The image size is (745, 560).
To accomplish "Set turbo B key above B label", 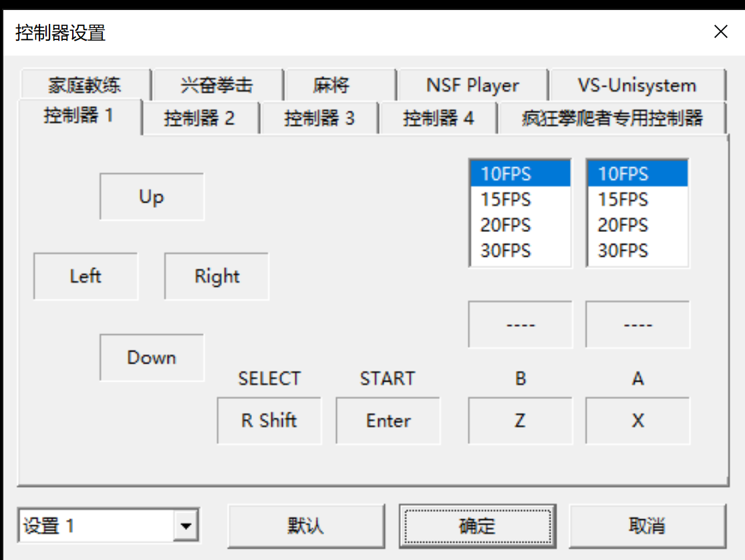I will [x=520, y=325].
